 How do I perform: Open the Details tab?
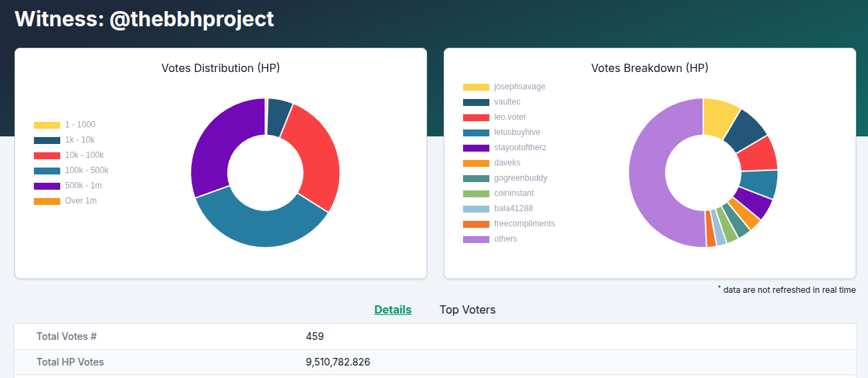point(392,309)
